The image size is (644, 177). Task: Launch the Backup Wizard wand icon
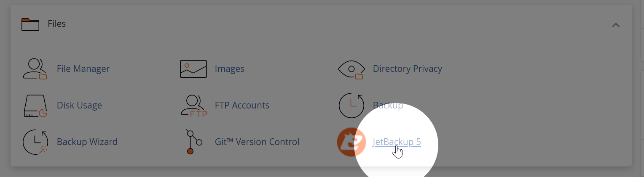35,142
